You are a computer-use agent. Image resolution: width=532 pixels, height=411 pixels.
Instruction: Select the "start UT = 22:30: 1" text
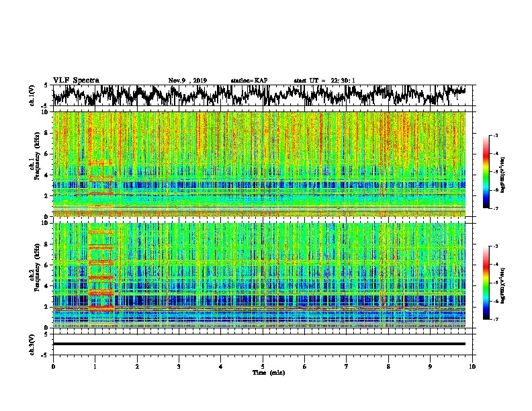point(324,81)
